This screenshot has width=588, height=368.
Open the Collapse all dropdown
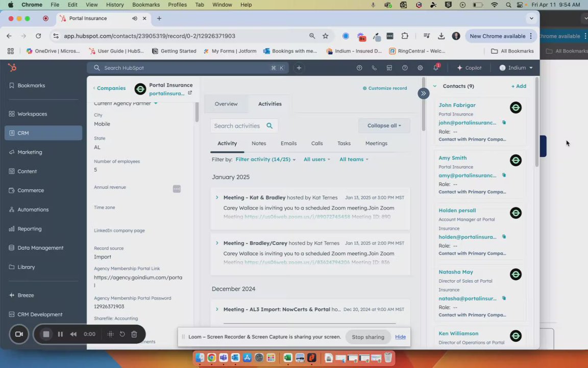click(384, 125)
